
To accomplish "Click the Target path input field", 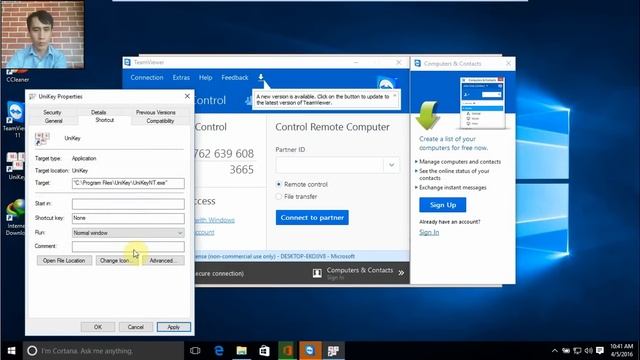I will (128, 183).
